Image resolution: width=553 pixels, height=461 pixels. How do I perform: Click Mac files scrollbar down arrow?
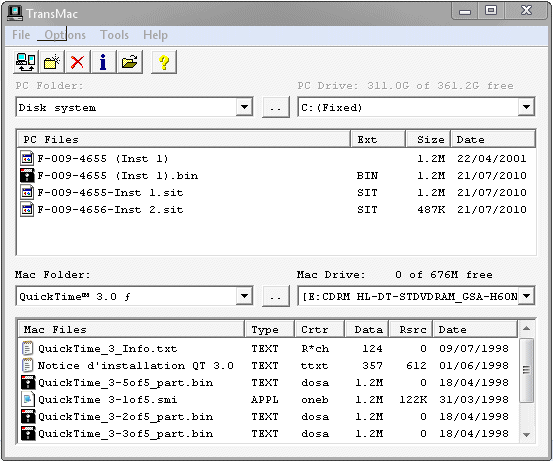pyautogui.click(x=526, y=435)
